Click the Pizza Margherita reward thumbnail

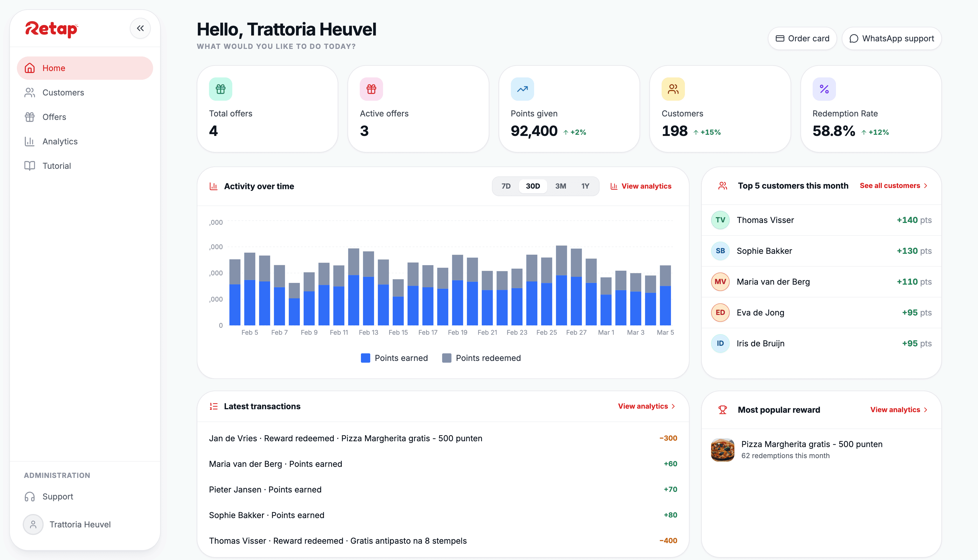coord(722,450)
